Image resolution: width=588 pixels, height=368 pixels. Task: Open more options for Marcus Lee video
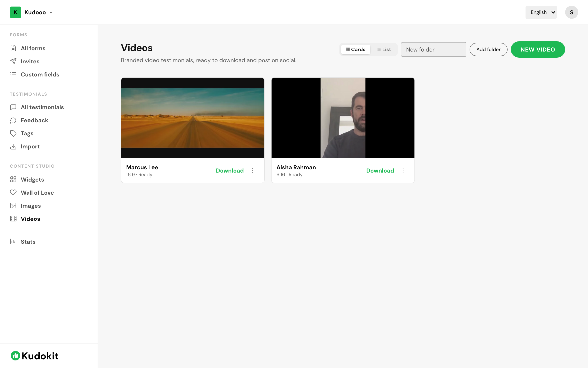253,171
